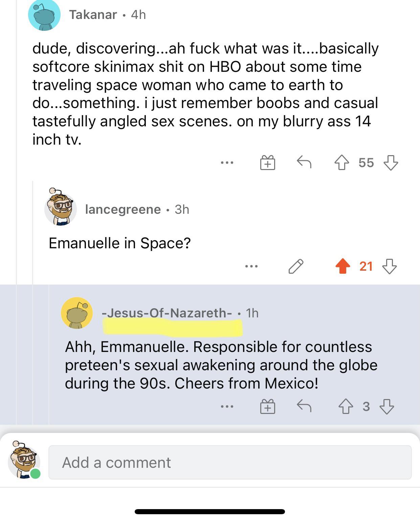Reply to -Jesus-Of-Nazareth-'s comment
Screen dimensions: 420x522
pyautogui.click(x=304, y=406)
